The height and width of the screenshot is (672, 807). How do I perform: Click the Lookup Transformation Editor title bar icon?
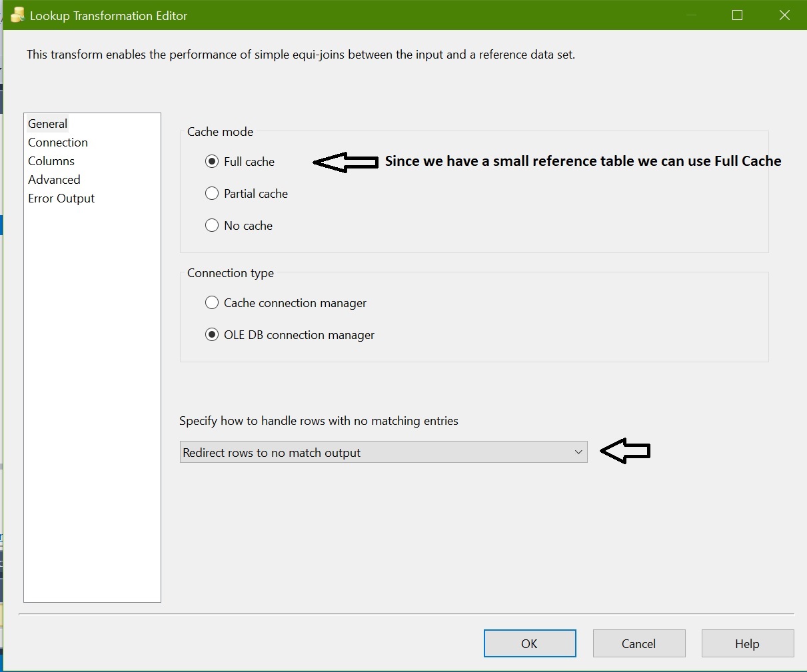(x=17, y=15)
